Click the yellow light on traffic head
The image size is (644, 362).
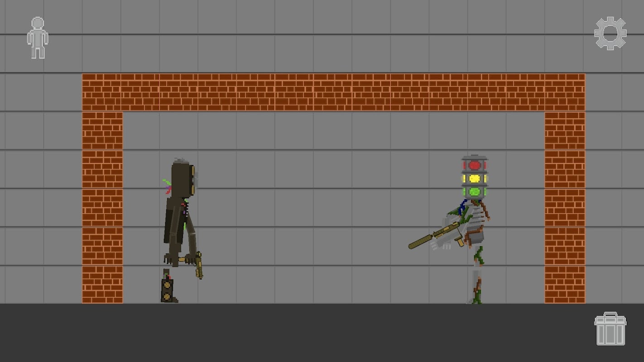coord(474,179)
